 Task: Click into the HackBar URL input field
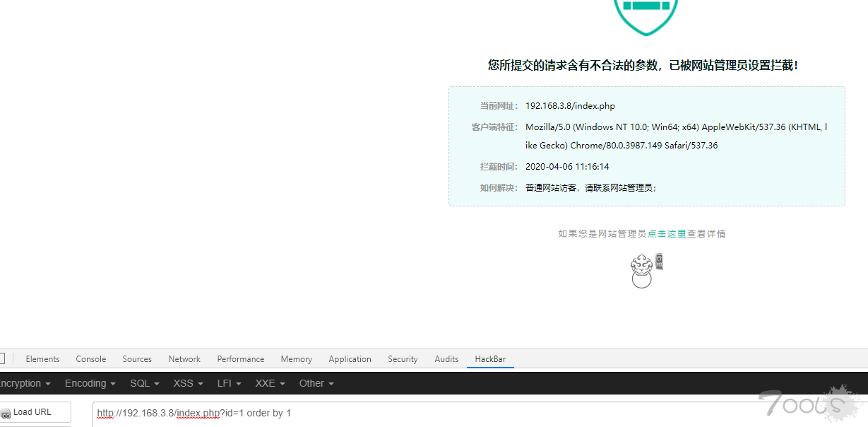point(424,413)
